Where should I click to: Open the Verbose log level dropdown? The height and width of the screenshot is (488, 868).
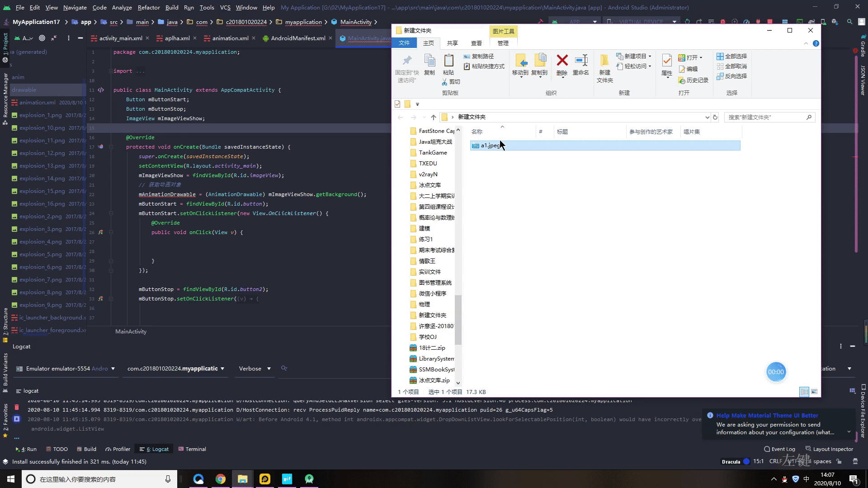[255, 369]
